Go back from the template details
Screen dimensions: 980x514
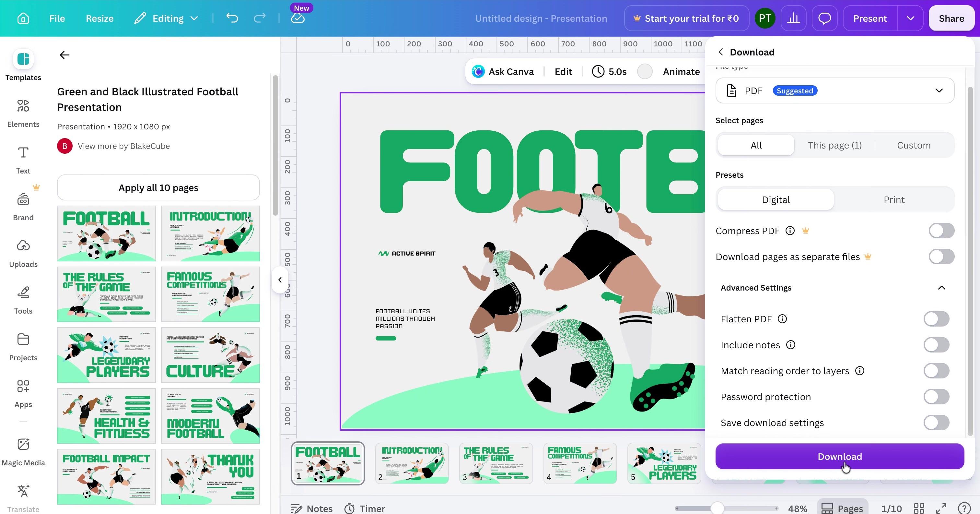pyautogui.click(x=65, y=55)
